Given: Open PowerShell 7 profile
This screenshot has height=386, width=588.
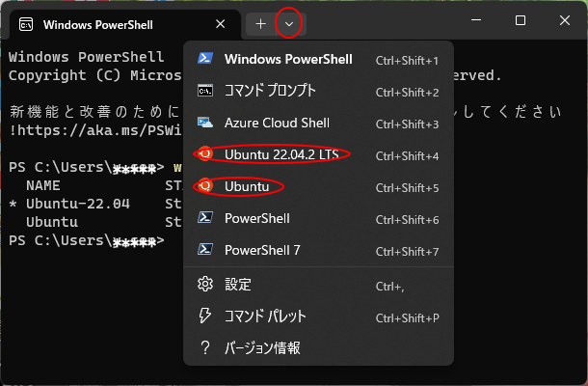Looking at the screenshot, I should (318, 251).
